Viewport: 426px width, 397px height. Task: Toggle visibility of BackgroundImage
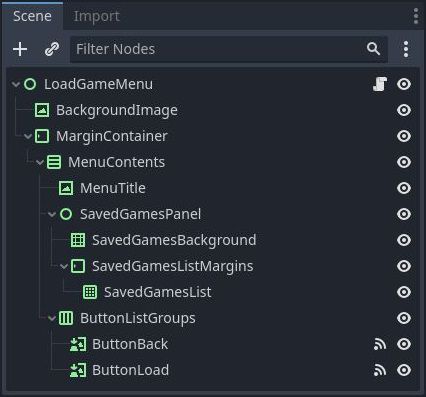[x=404, y=110]
